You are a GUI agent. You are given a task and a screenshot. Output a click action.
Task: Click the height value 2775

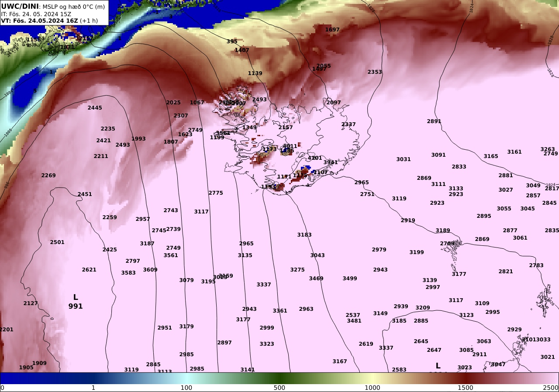click(x=216, y=193)
